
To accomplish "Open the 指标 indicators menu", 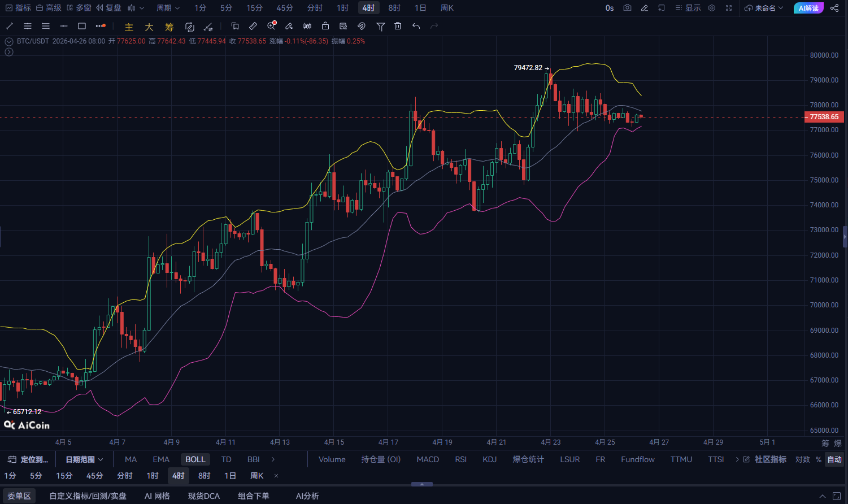I will click(x=18, y=8).
